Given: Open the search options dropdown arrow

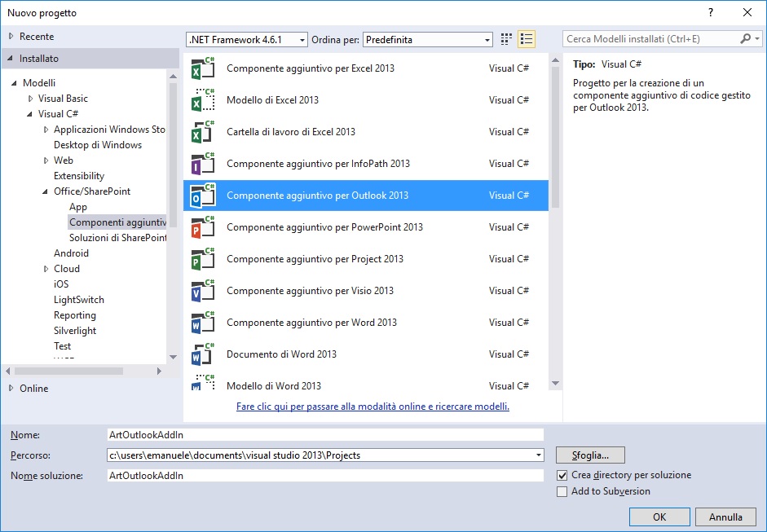Looking at the screenshot, I should coord(757,38).
